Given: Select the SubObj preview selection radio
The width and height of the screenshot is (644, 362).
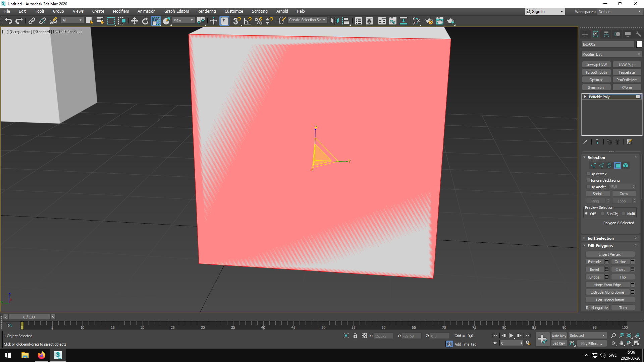Looking at the screenshot, I should [603, 214].
